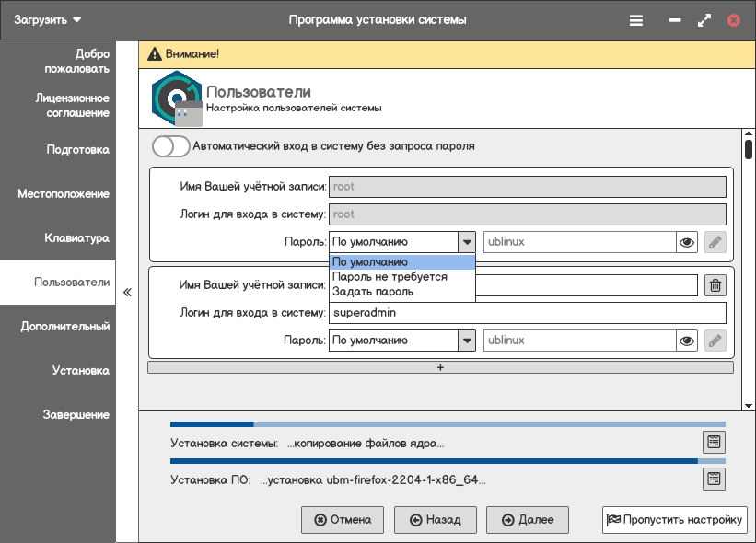Open the Загрузить dropdown menu
Screen dimensions: 756x543
point(48,19)
